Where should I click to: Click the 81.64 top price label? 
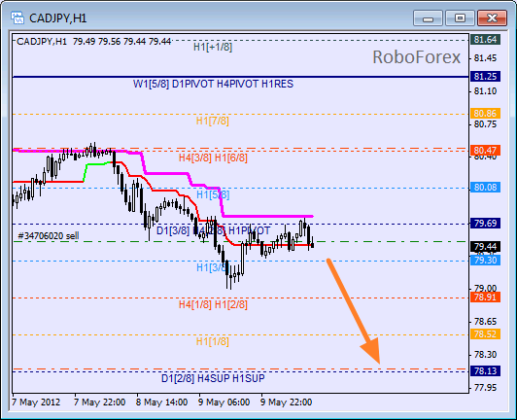485,40
